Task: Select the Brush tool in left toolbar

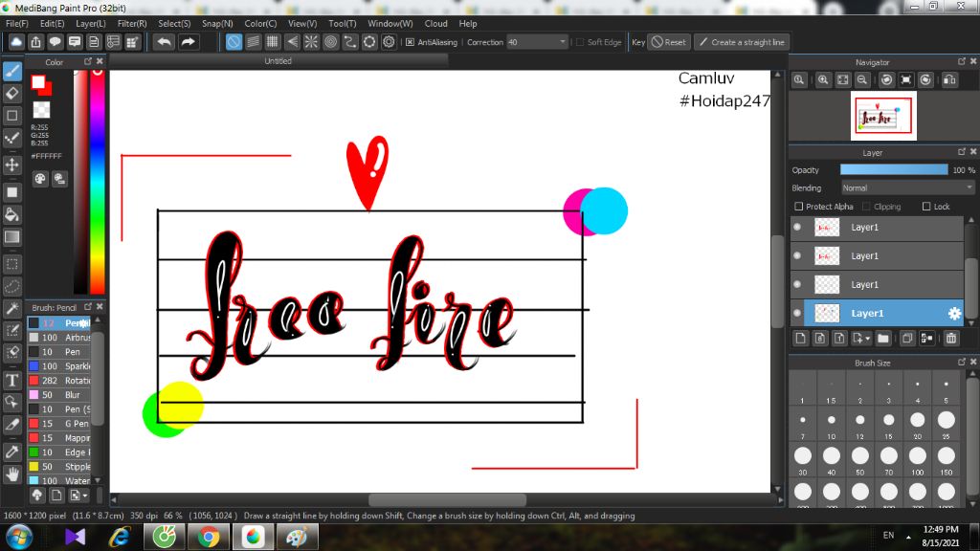Action: click(11, 71)
